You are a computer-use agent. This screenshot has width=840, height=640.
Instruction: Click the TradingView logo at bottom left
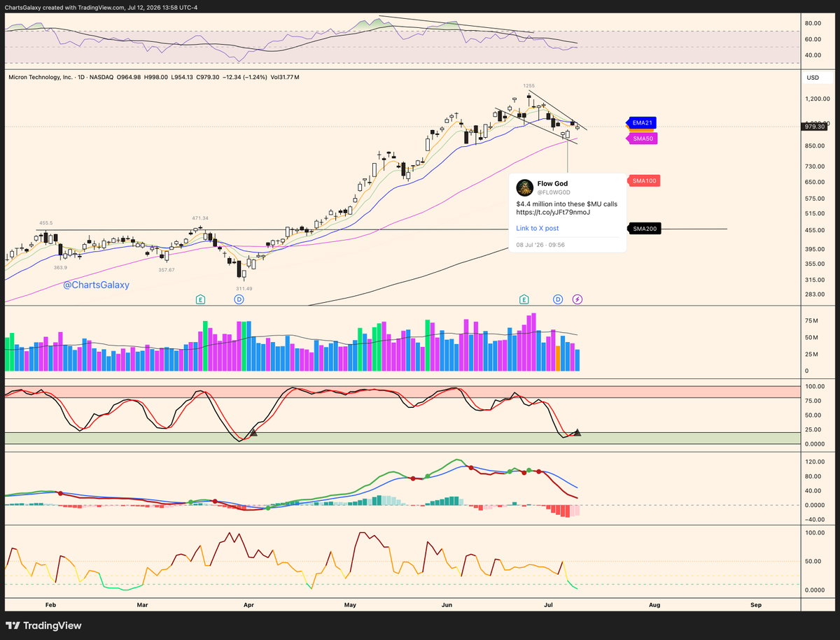(x=43, y=626)
